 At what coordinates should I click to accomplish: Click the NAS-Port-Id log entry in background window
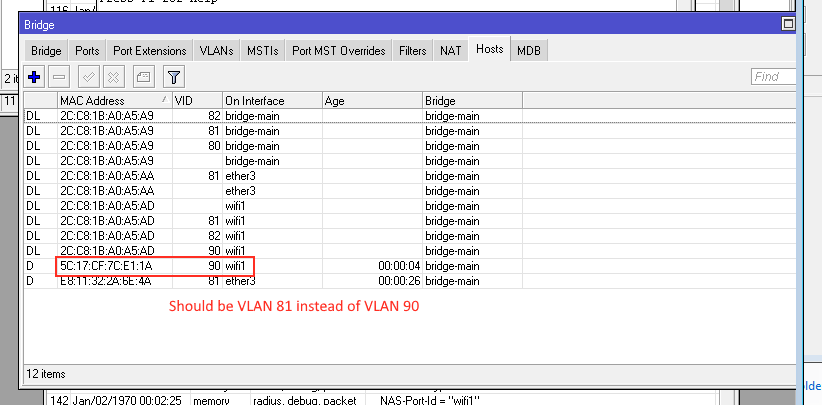[x=430, y=400]
